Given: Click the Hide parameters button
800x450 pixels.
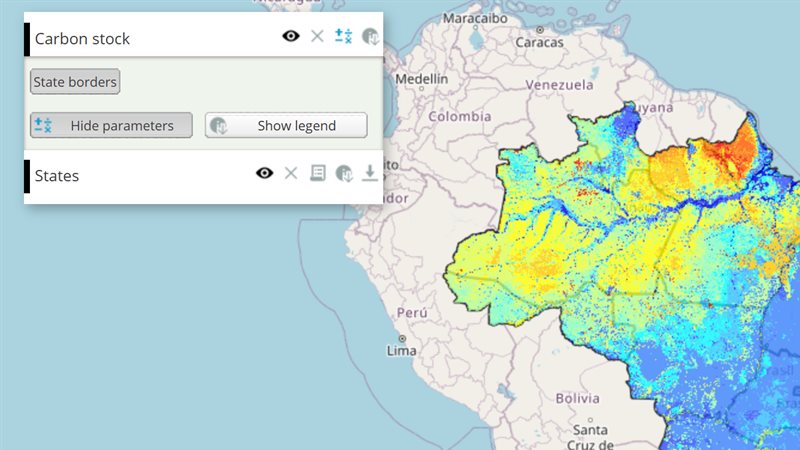Looking at the screenshot, I should pyautogui.click(x=111, y=126).
